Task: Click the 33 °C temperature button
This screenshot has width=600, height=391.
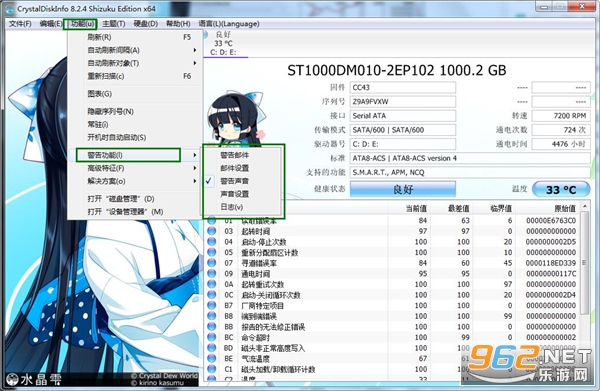Action: pyautogui.click(x=561, y=189)
